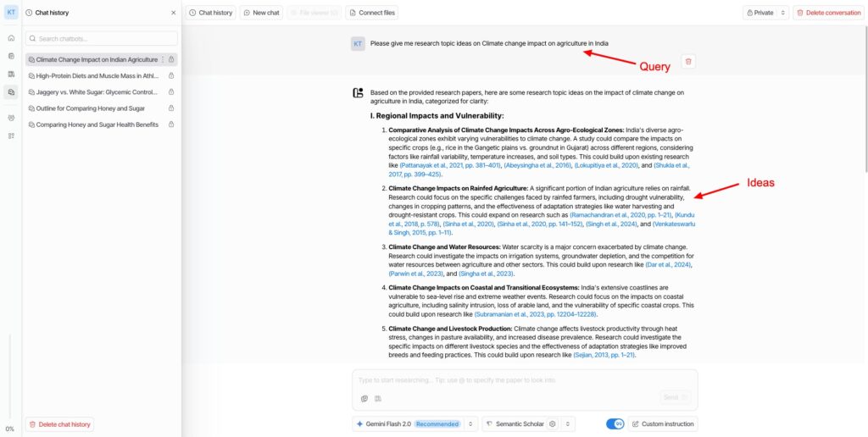Click the library icon in message box
Screen dimensions: 868x437
coord(378,398)
